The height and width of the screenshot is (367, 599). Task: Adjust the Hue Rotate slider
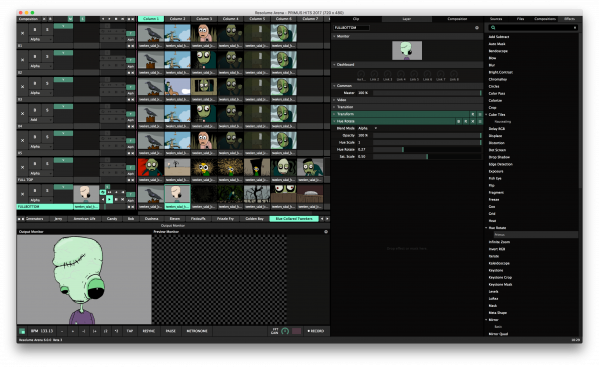pos(427,150)
